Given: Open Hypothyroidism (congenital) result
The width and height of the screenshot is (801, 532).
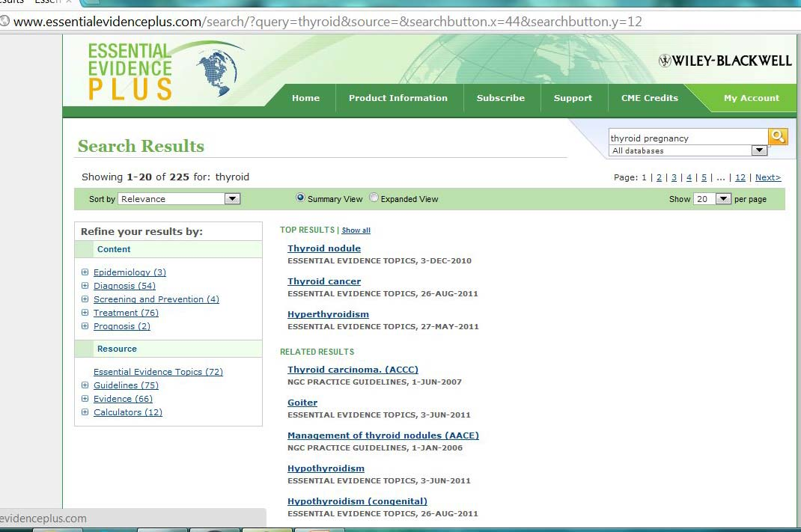Looking at the screenshot, I should (x=357, y=501).
